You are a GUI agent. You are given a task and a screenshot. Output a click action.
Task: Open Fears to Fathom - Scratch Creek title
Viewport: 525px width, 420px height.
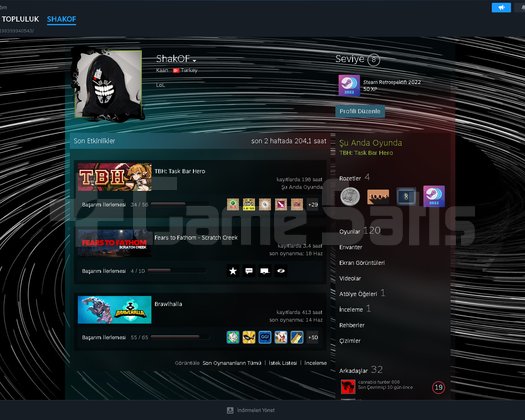point(196,238)
